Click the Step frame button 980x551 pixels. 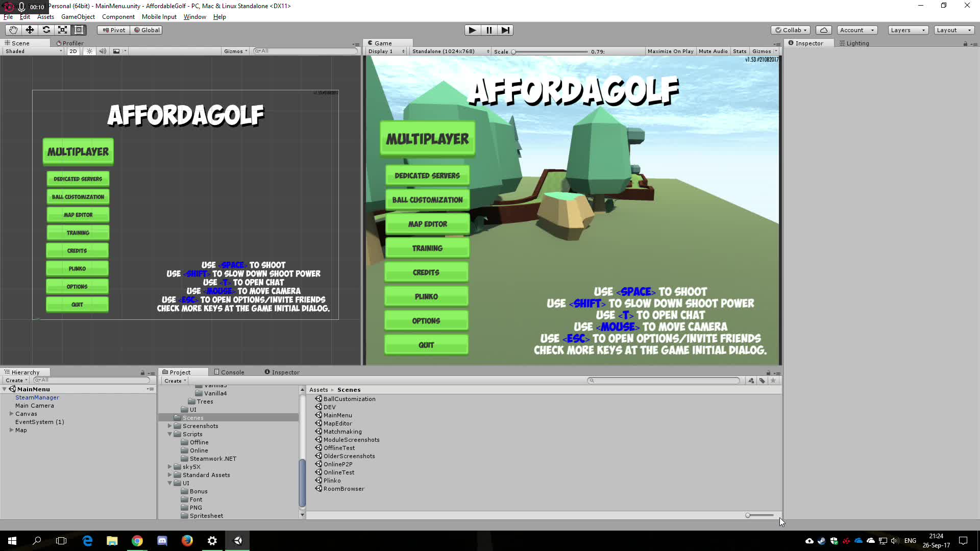coord(505,30)
